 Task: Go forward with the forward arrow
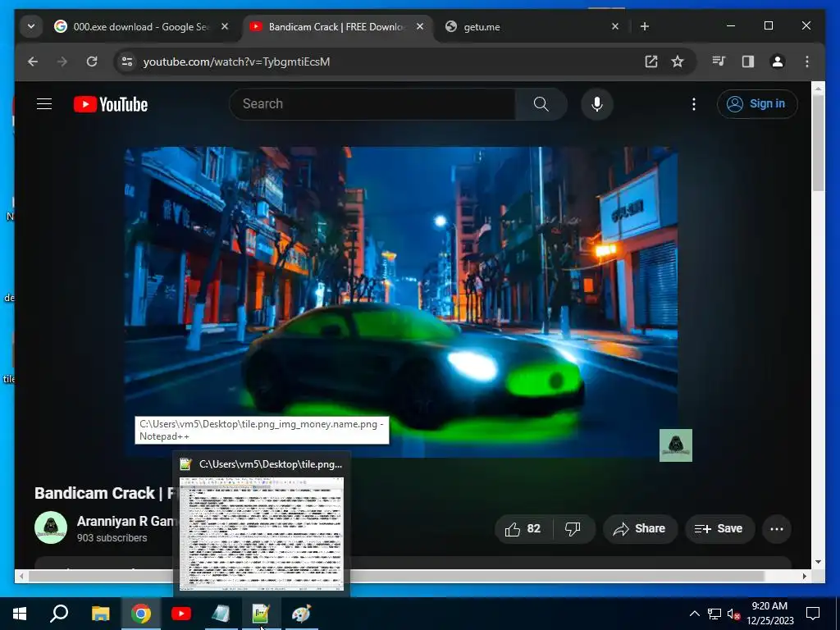[62, 62]
